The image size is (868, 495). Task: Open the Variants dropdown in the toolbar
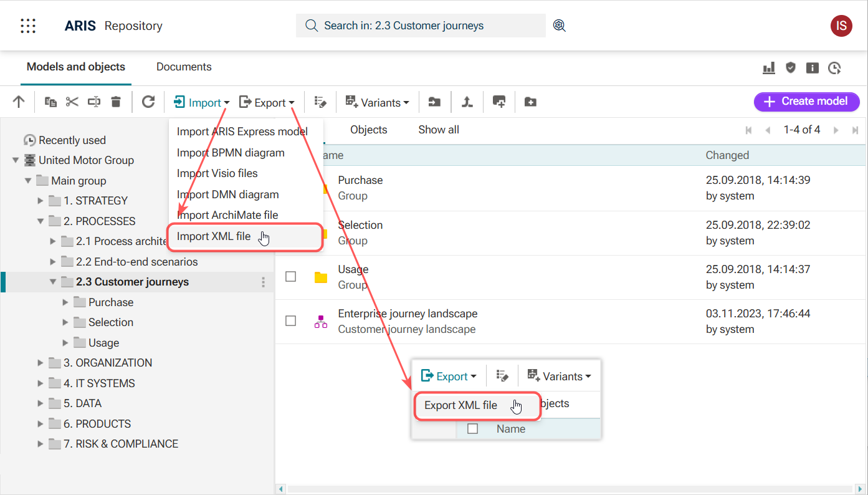coord(377,102)
